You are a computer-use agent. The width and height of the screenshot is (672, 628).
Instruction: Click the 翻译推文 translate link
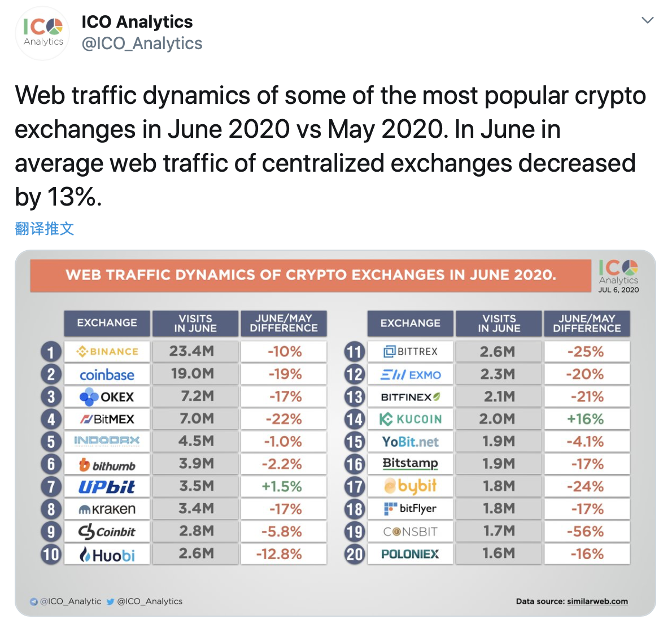(x=44, y=228)
